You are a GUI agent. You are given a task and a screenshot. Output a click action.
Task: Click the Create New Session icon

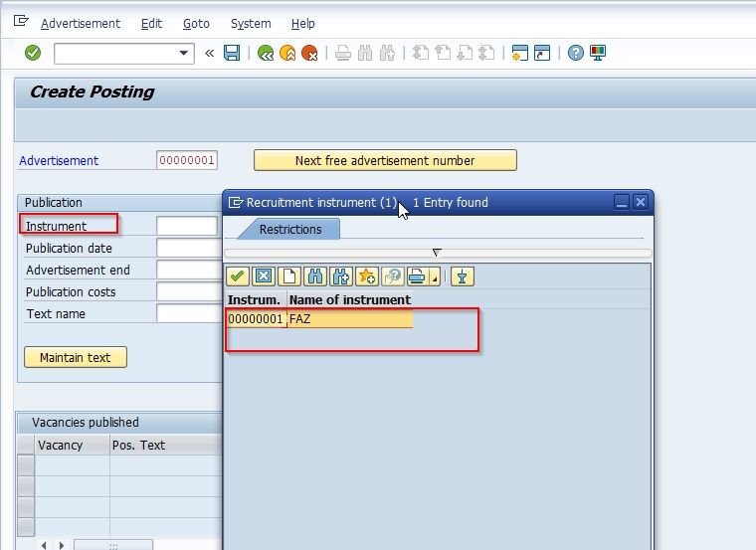[519, 53]
